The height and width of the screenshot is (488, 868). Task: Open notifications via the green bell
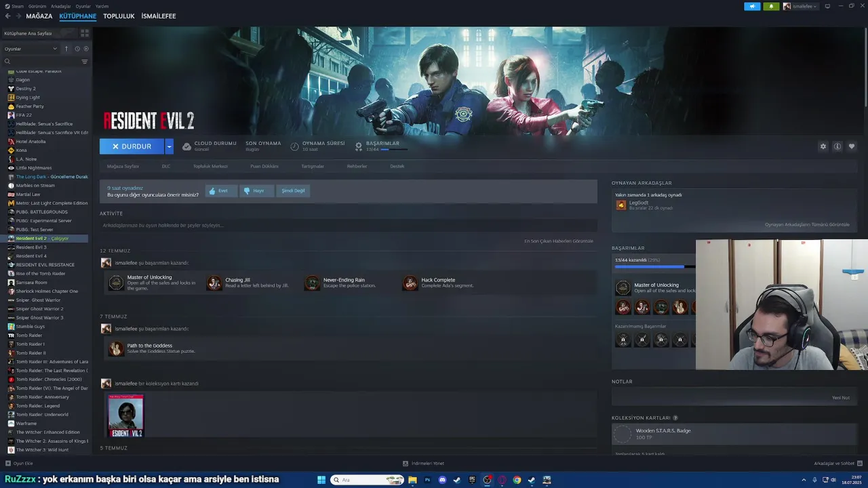771,6
